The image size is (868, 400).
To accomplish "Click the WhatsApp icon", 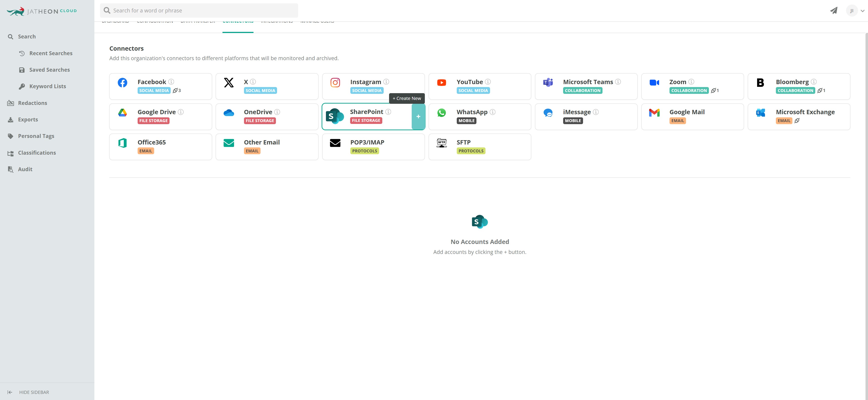I will click(x=441, y=113).
